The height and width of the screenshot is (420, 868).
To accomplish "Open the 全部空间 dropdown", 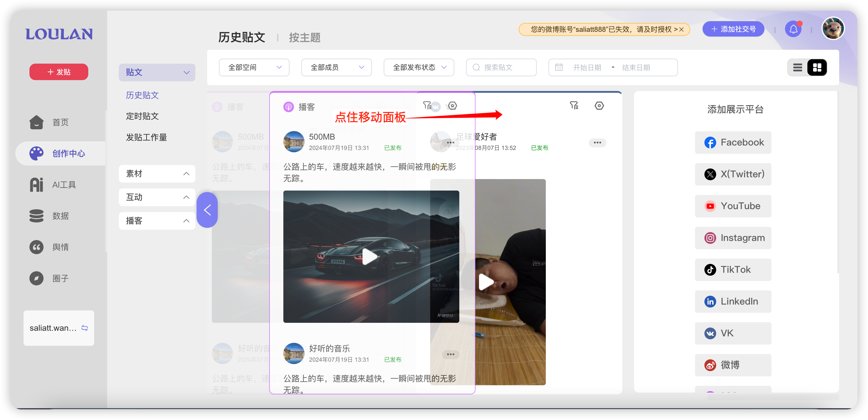I will tap(254, 67).
